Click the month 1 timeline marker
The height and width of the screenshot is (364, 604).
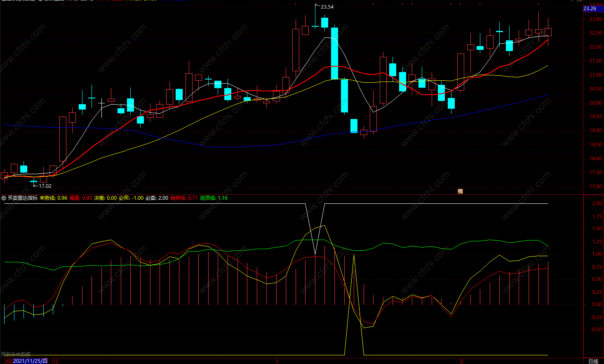point(278,361)
